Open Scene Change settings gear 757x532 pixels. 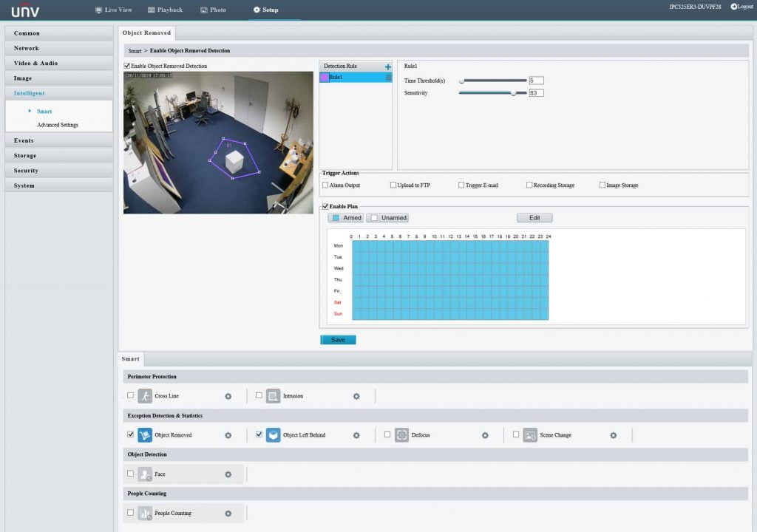coord(613,435)
